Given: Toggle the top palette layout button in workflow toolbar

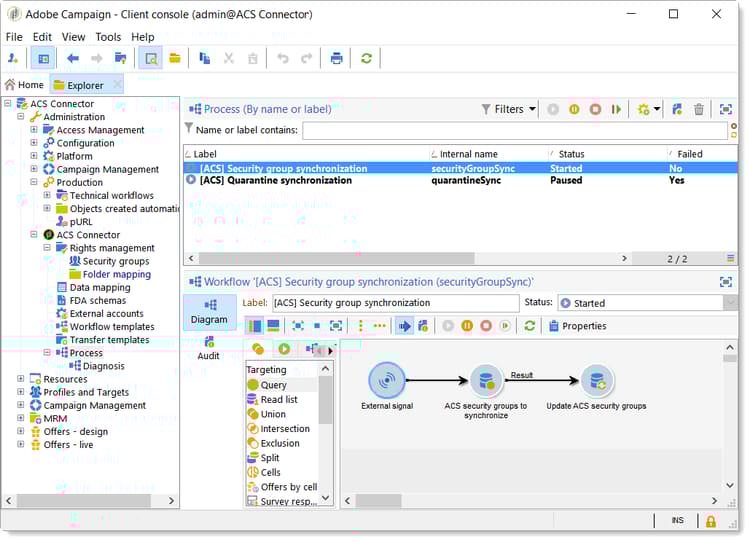Looking at the screenshot, I should 273,326.
